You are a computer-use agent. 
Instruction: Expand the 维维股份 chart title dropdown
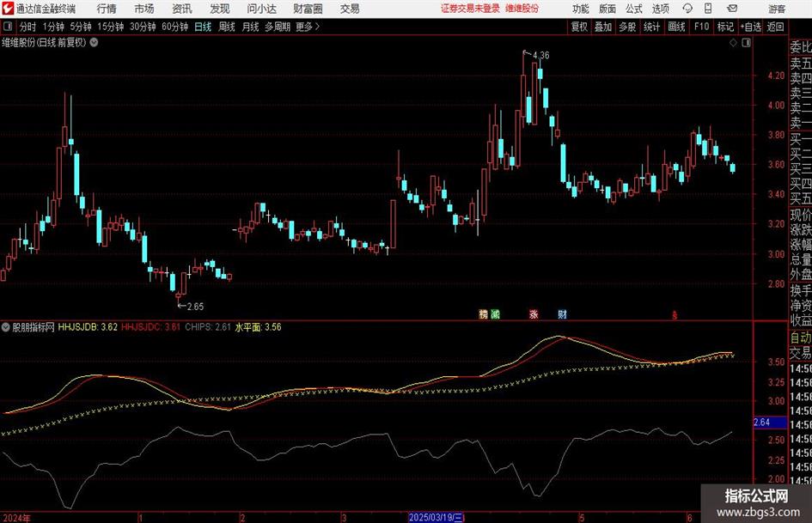pos(95,42)
